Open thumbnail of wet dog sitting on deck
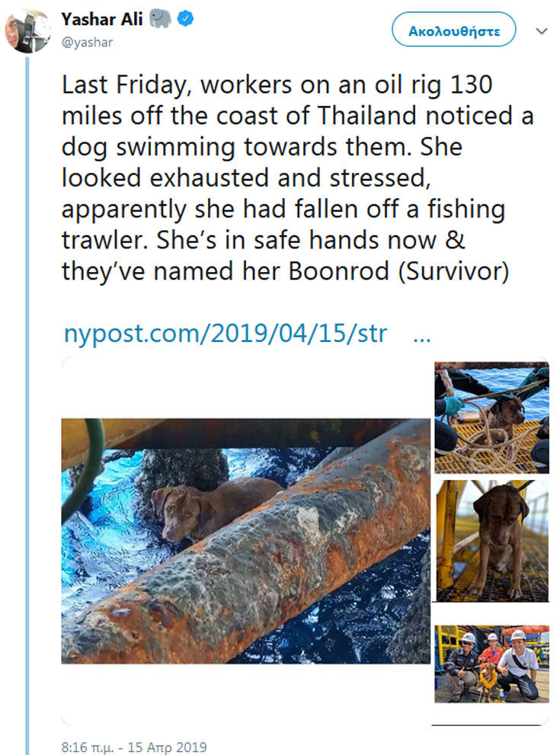Image resolution: width=560 pixels, height=755 pixels. 492,541
